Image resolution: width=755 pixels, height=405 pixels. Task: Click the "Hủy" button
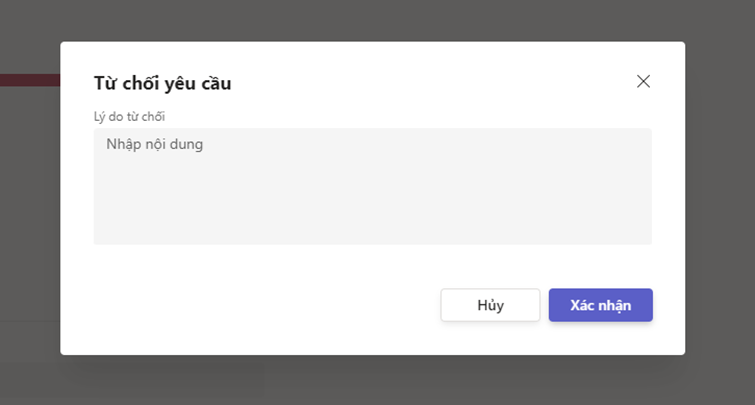pos(490,305)
